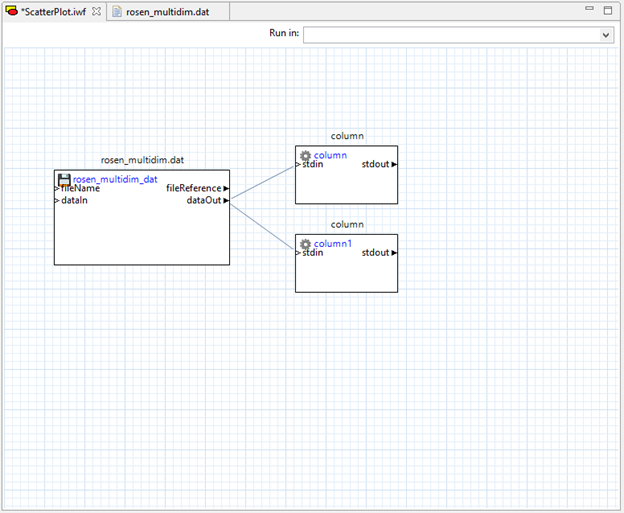Click inside the Run in combo box field
Screen dimensions: 624x513
(x=450, y=35)
